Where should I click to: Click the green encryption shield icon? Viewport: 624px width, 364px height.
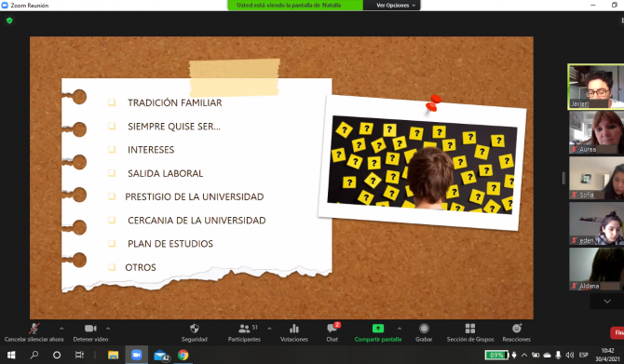pyautogui.click(x=9, y=20)
